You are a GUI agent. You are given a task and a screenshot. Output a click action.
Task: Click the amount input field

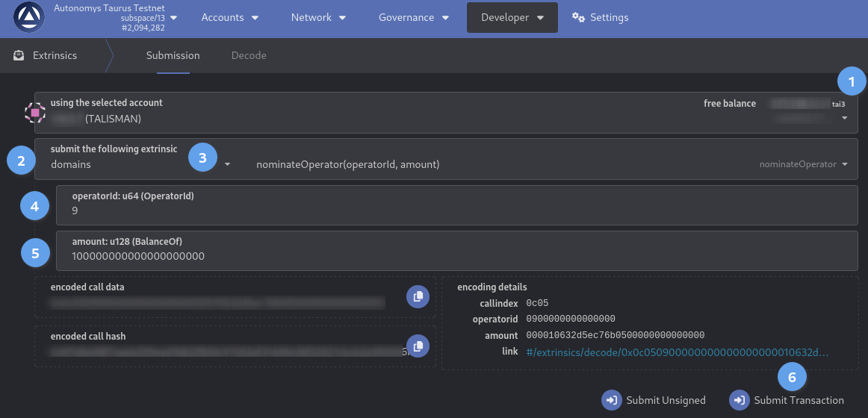click(456, 256)
